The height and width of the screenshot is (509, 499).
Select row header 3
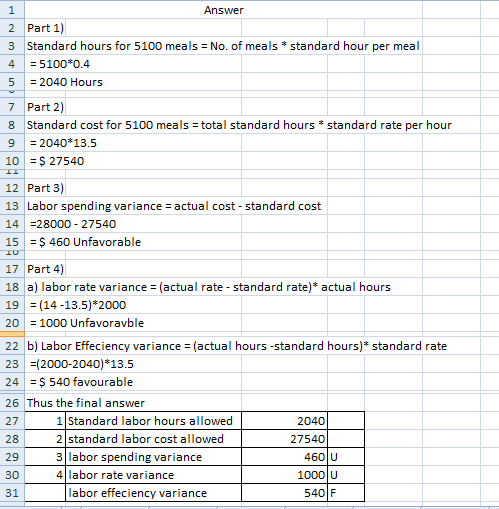[x=12, y=46]
